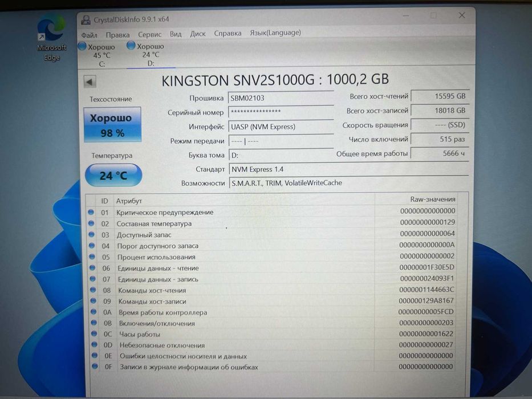532x399 pixels.
Task: Select the Команды хост-записи row
Action: [x=271, y=302]
